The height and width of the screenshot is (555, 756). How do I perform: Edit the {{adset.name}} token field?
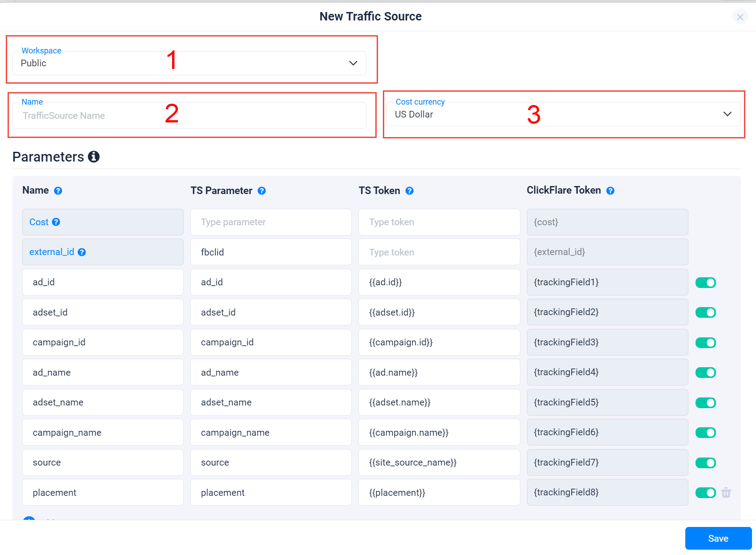[x=439, y=402]
